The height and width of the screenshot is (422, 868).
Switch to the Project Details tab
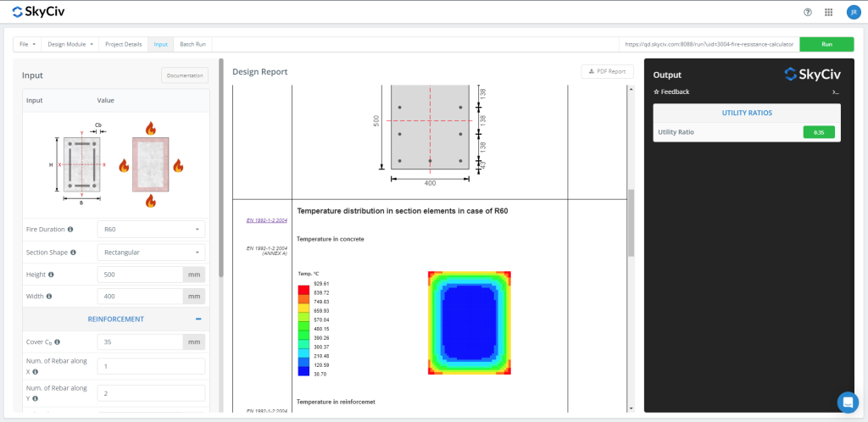pos(123,43)
